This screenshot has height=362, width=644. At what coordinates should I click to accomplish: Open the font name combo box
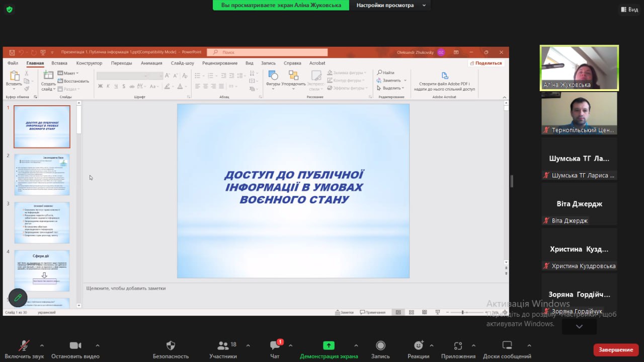tap(122, 76)
